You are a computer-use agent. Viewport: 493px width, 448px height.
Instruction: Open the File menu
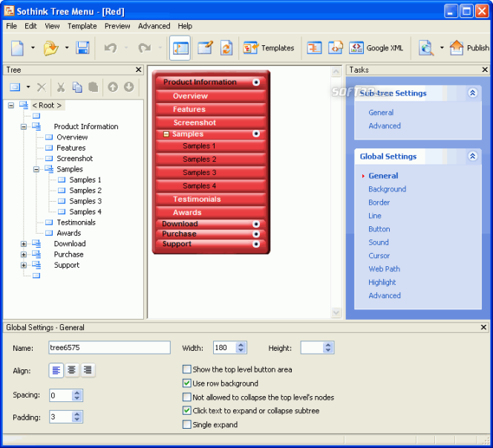[x=12, y=26]
